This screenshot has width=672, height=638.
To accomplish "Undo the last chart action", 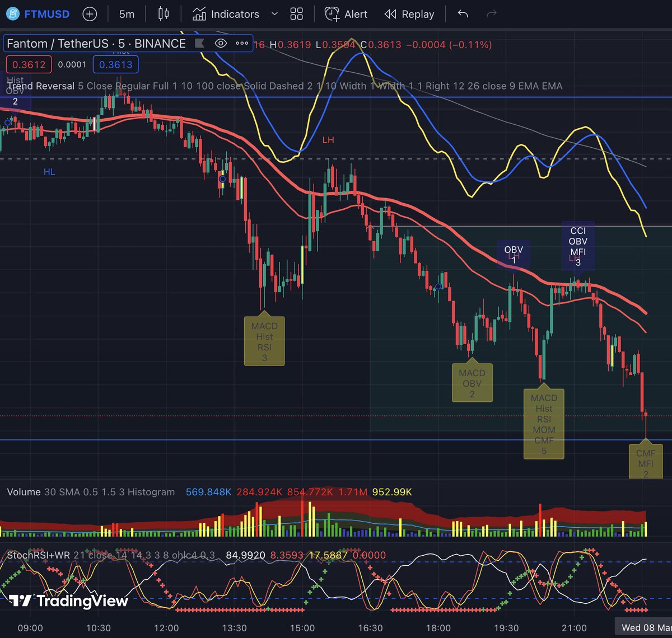I will tap(463, 14).
